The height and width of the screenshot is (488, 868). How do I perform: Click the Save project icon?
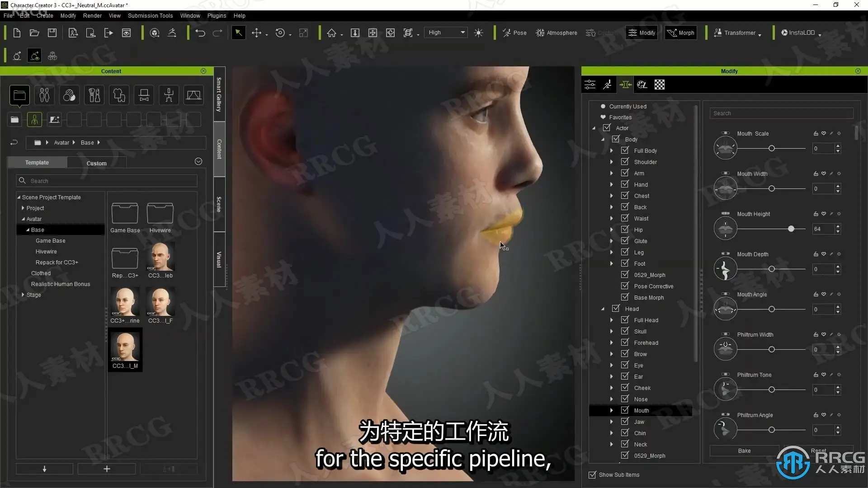(x=52, y=33)
